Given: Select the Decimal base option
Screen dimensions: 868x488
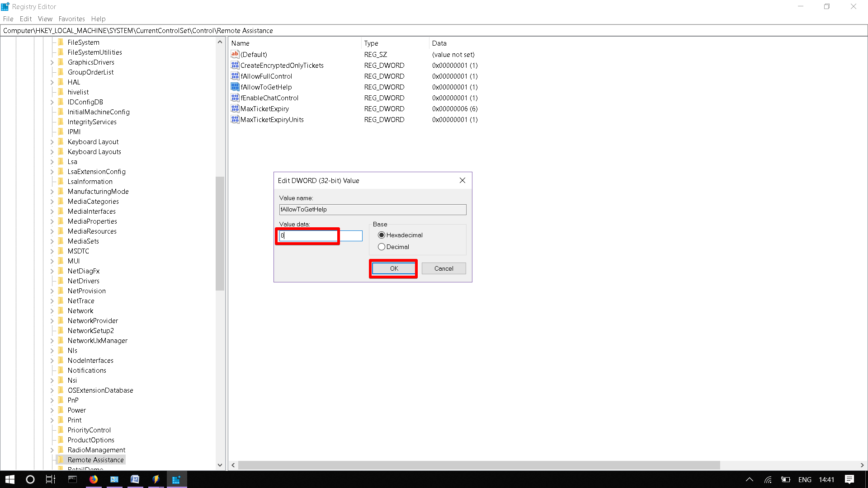Looking at the screenshot, I should click(382, 247).
